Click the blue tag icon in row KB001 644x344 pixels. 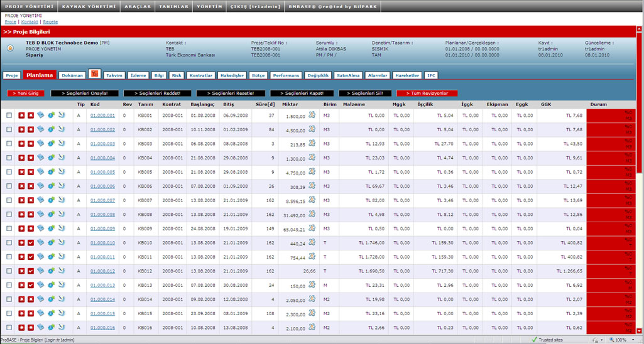click(41, 116)
